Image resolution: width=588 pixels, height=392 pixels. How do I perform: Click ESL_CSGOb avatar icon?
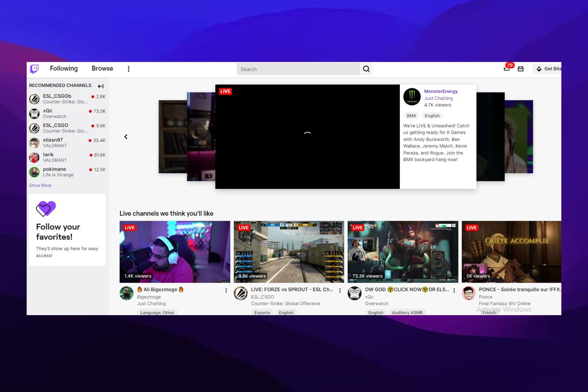click(x=34, y=99)
